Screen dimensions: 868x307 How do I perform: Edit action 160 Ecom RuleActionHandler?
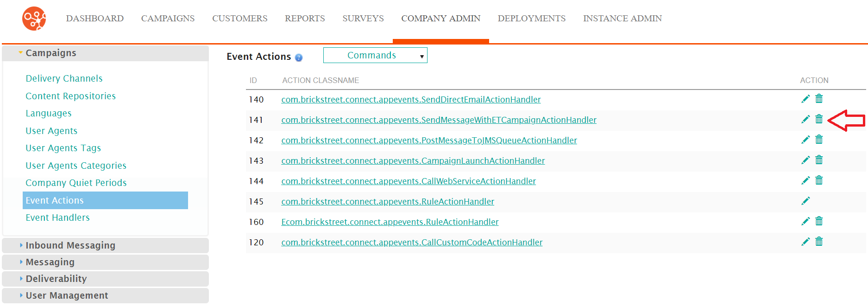point(805,221)
